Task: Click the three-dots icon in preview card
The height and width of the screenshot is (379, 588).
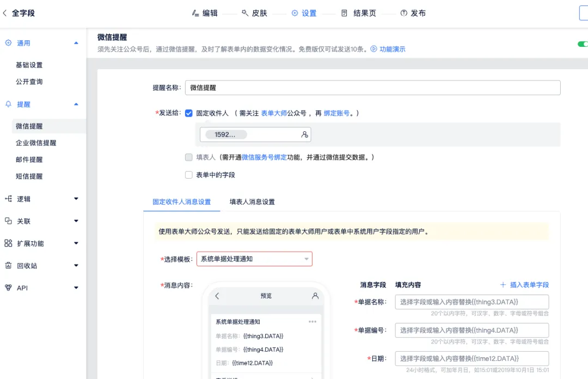Action: pos(313,322)
